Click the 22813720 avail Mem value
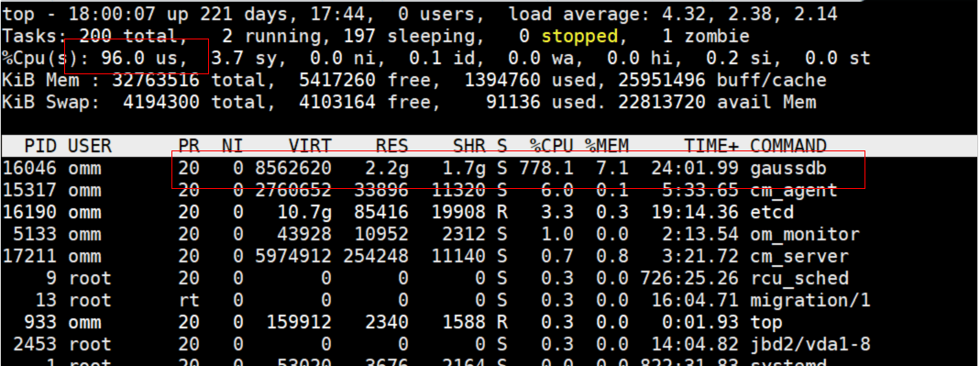 662,102
